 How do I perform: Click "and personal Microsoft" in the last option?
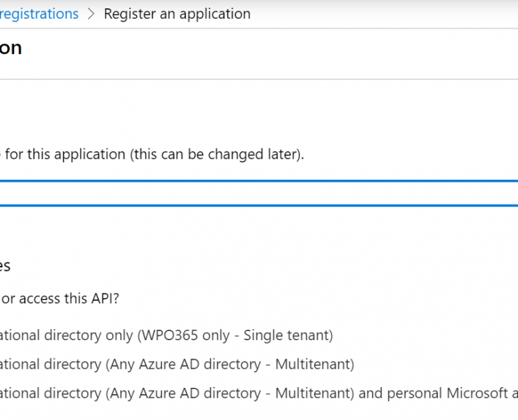(433, 393)
